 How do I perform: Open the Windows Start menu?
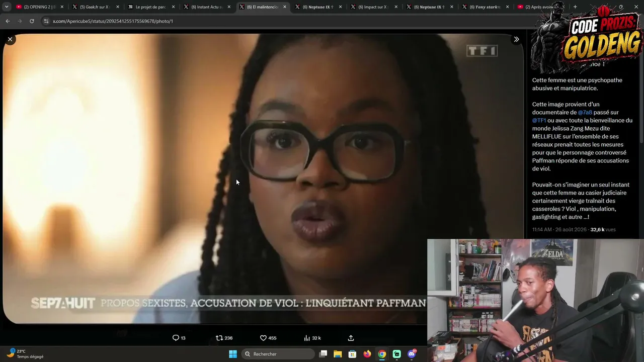233,354
